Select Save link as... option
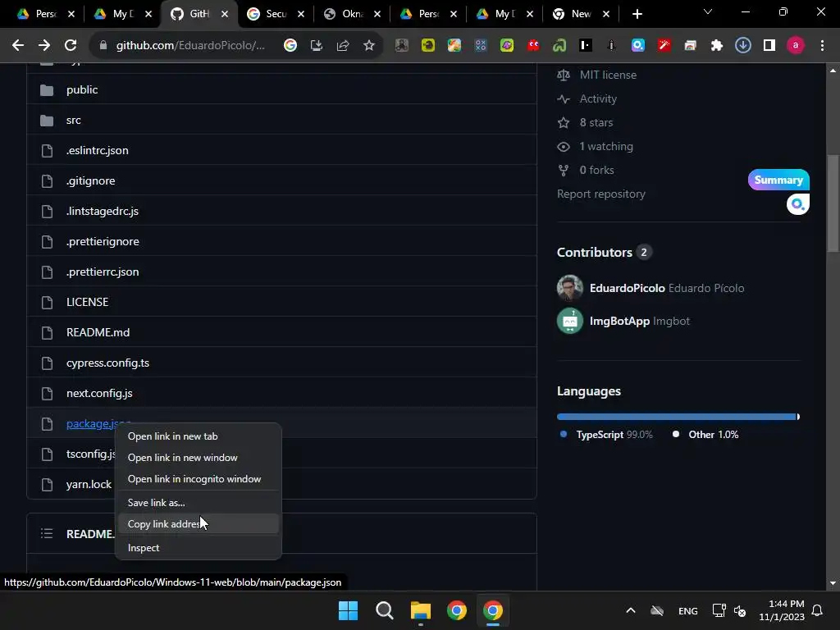The height and width of the screenshot is (630, 840). click(x=199, y=503)
